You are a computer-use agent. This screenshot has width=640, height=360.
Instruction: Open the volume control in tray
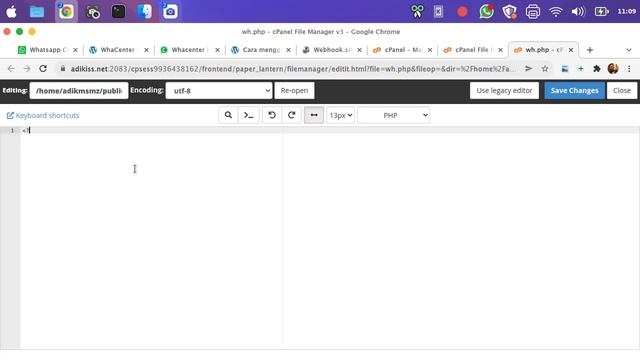tap(578, 11)
